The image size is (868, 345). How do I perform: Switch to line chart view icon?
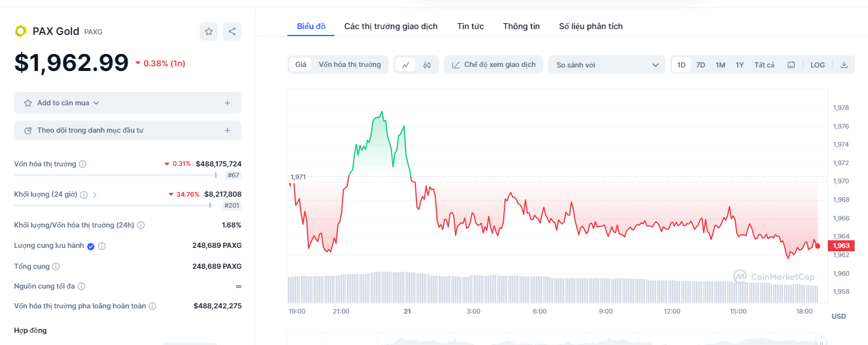coord(405,65)
